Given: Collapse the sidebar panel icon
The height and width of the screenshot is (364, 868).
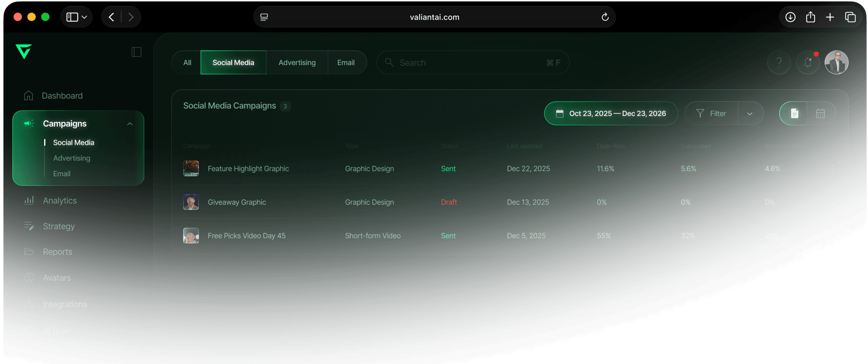Looking at the screenshot, I should tap(136, 52).
